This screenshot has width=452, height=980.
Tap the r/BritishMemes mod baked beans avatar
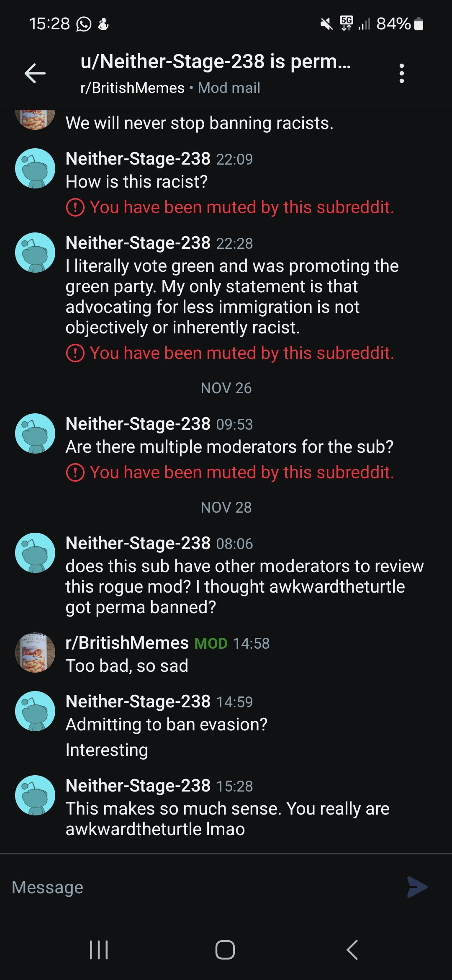coord(35,652)
